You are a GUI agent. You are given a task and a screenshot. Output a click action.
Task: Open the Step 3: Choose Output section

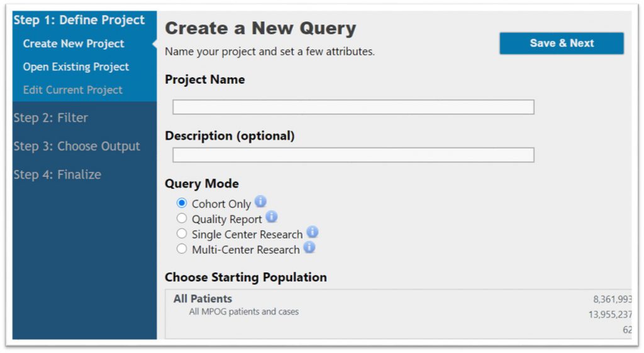(77, 146)
